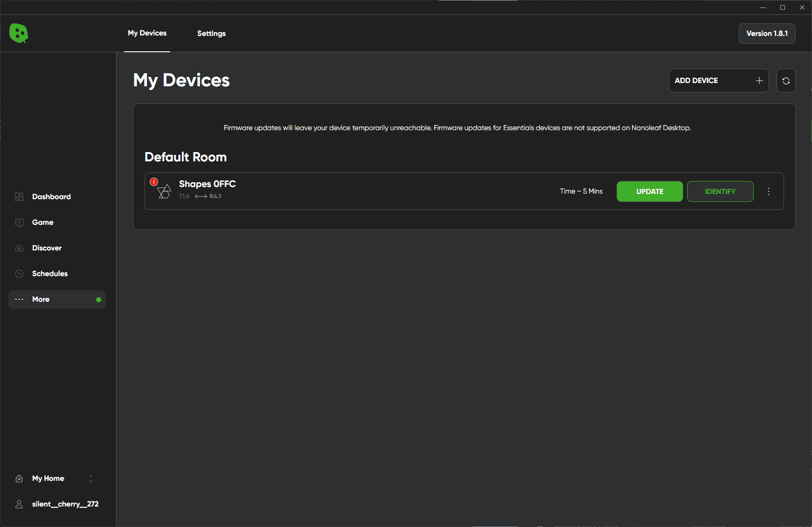Click the user profile icon

coord(19,504)
